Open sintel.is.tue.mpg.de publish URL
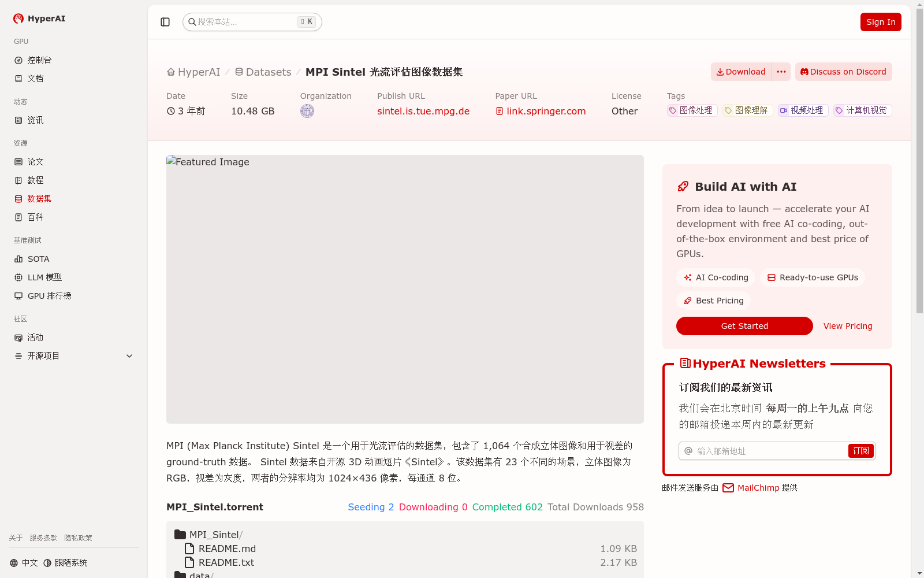Image resolution: width=924 pixels, height=578 pixels. [x=423, y=111]
